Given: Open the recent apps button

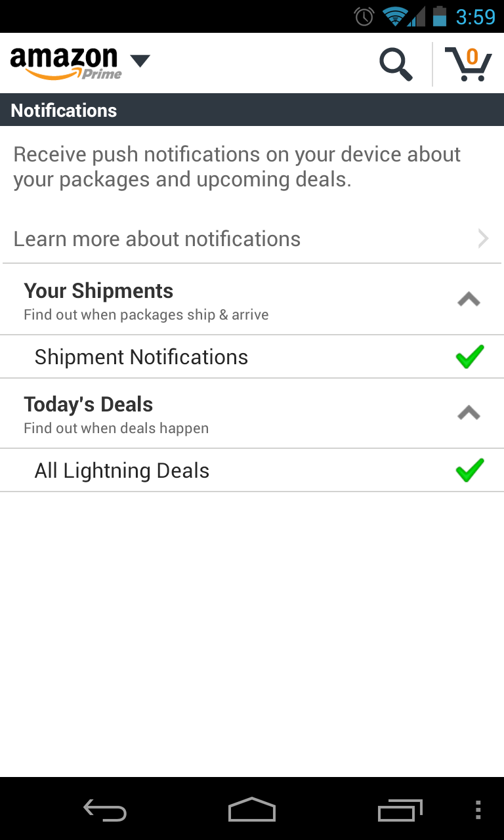Looking at the screenshot, I should tap(400, 810).
